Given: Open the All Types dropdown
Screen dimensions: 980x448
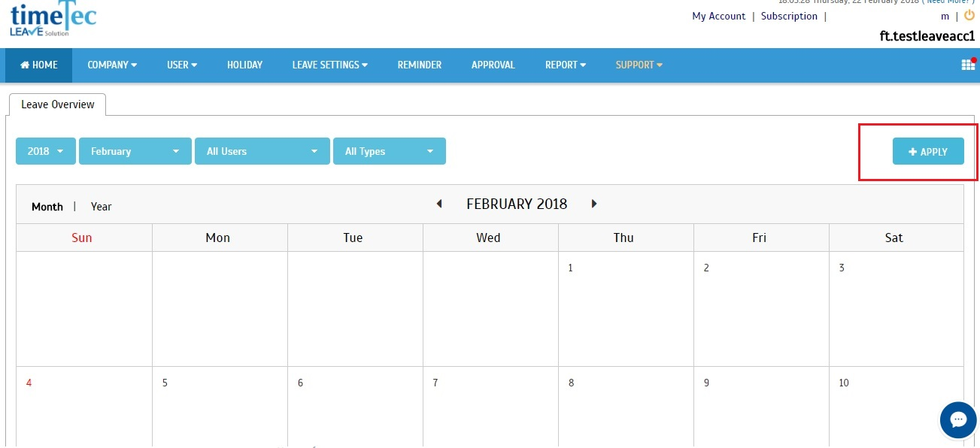Looking at the screenshot, I should pos(390,151).
